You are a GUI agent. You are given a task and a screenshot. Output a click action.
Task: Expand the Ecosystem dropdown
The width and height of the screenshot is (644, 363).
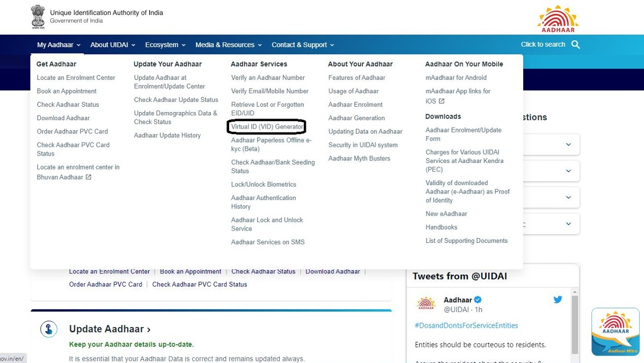(x=165, y=45)
